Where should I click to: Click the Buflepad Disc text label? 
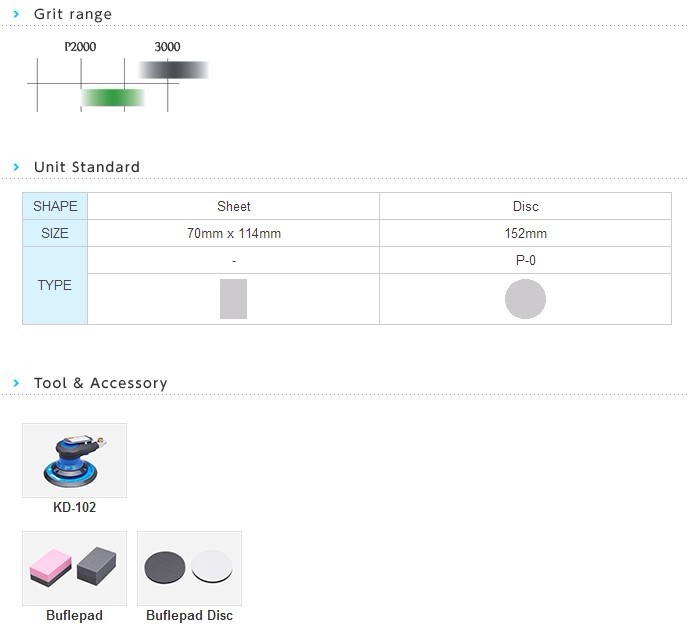tap(189, 615)
